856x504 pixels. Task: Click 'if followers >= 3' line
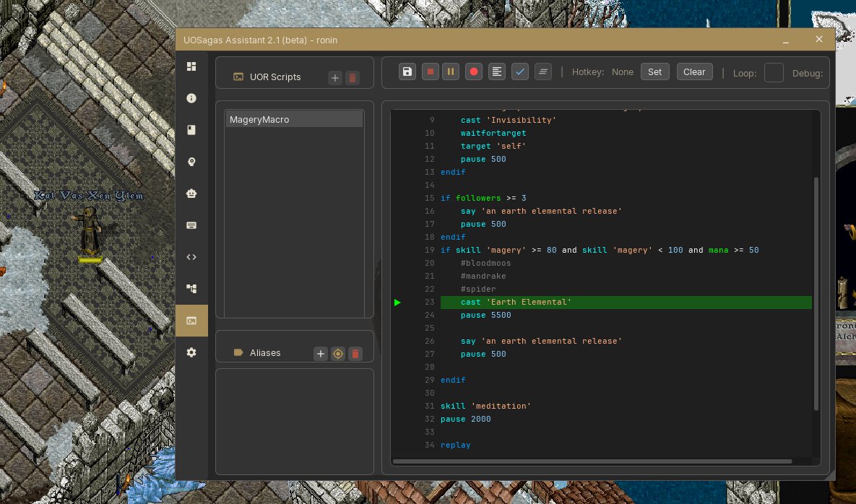coord(483,198)
